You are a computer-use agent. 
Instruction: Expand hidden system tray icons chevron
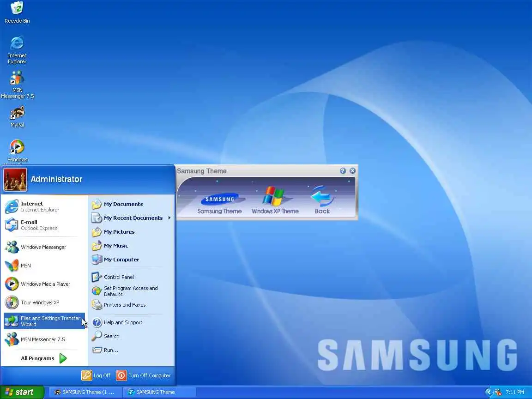coord(489,392)
